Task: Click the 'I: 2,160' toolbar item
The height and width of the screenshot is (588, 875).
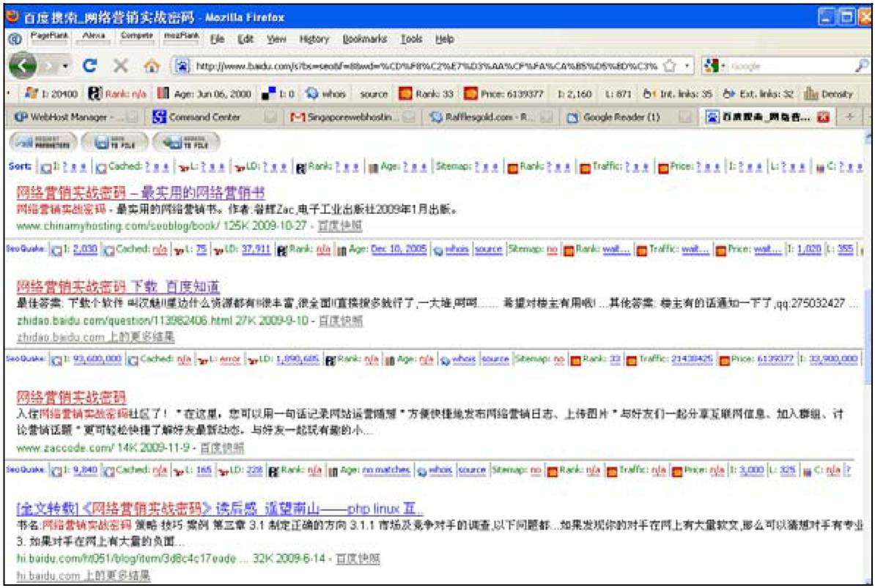Action: (x=575, y=94)
